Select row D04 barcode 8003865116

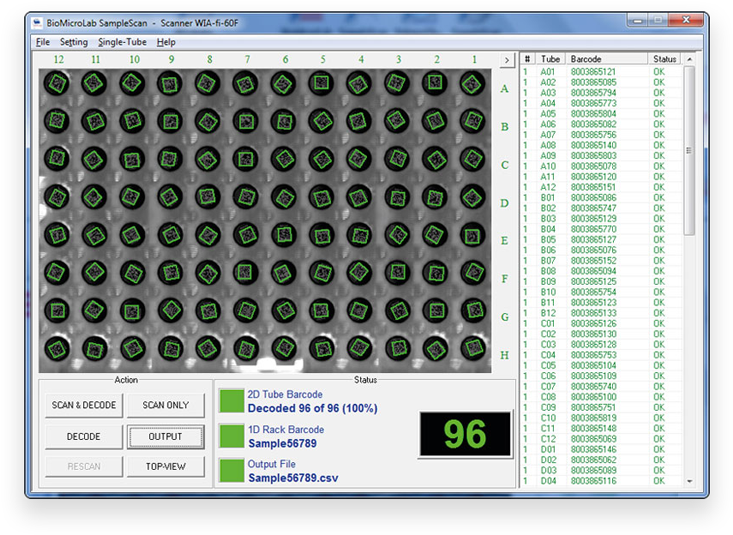click(601, 481)
